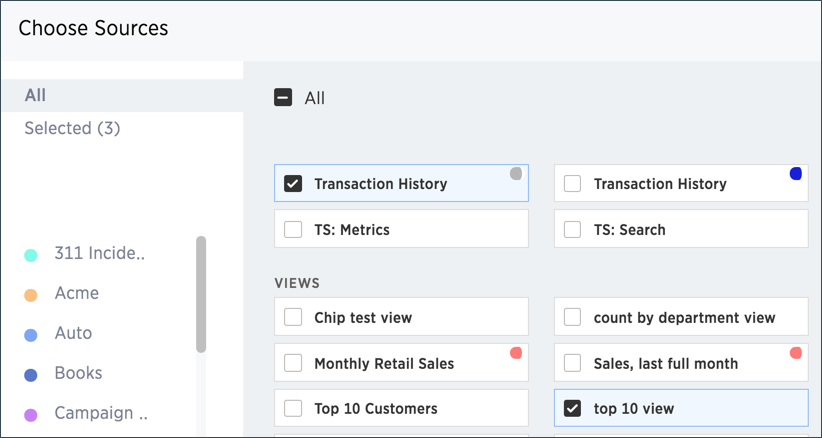This screenshot has width=822, height=438.
Task: Check the TS: Search source
Action: 573,230
